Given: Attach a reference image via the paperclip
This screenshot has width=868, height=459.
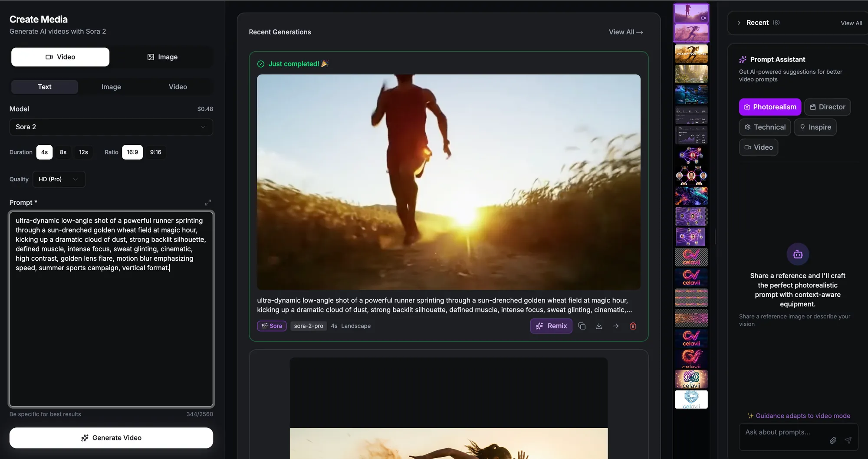Looking at the screenshot, I should pyautogui.click(x=833, y=440).
